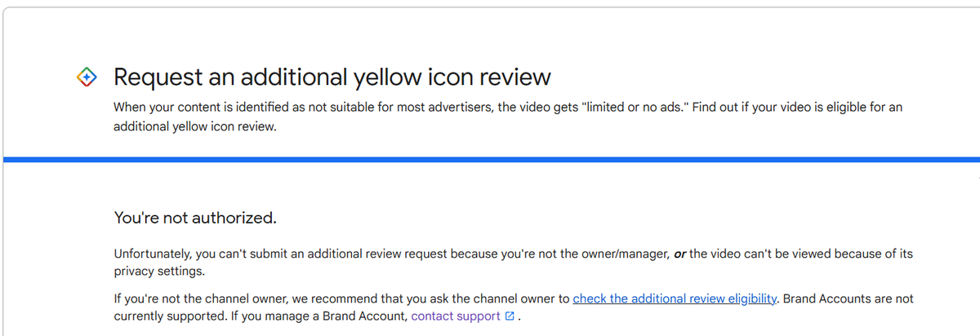Click the You're not authorized. heading

[x=195, y=218]
